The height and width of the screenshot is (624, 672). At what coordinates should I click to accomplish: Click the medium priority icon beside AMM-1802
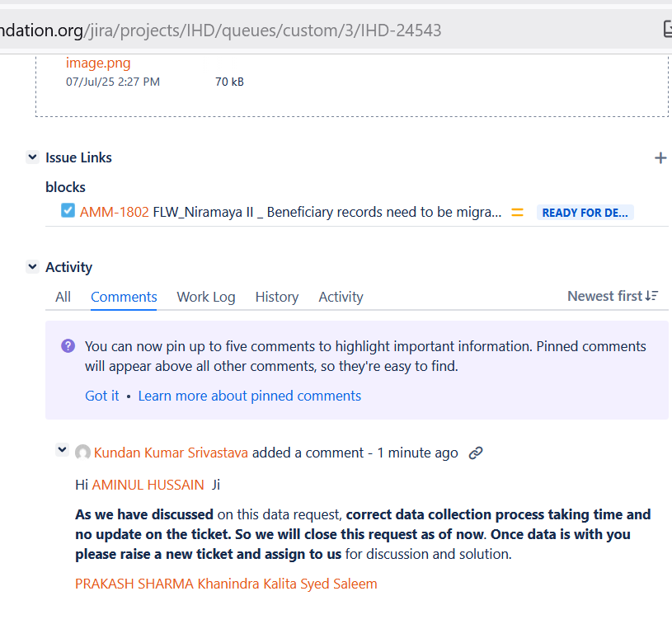(x=517, y=212)
